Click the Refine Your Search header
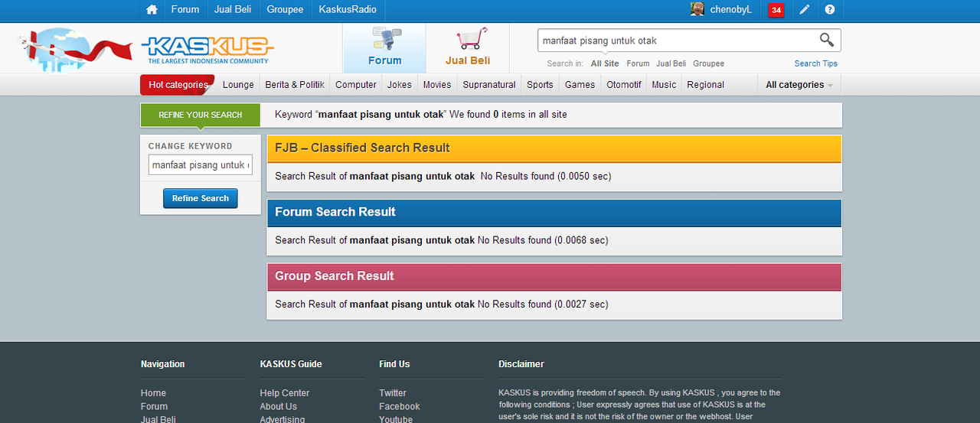Image resolution: width=980 pixels, height=423 pixels. coord(201,115)
